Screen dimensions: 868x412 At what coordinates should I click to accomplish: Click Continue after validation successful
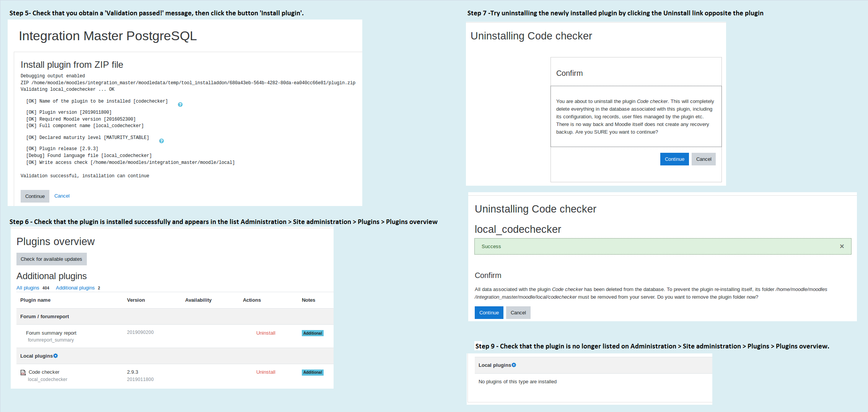35,196
